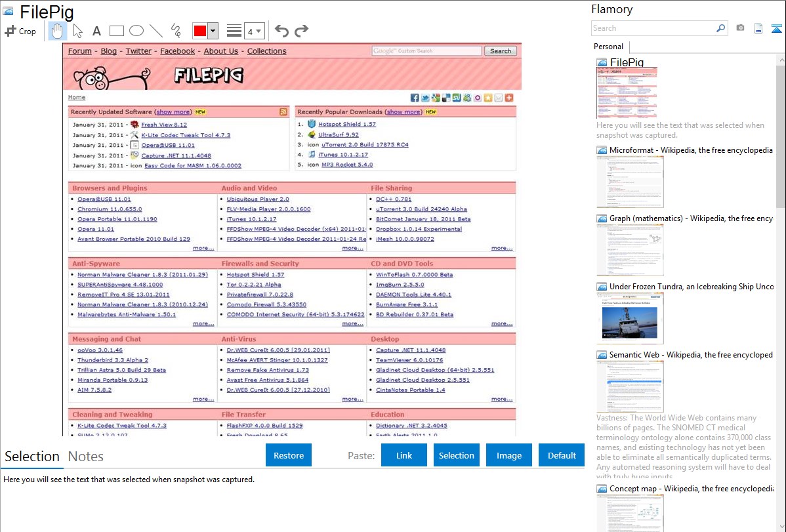Open the Personal tab
Viewport: 786px width, 532px height.
coord(608,47)
